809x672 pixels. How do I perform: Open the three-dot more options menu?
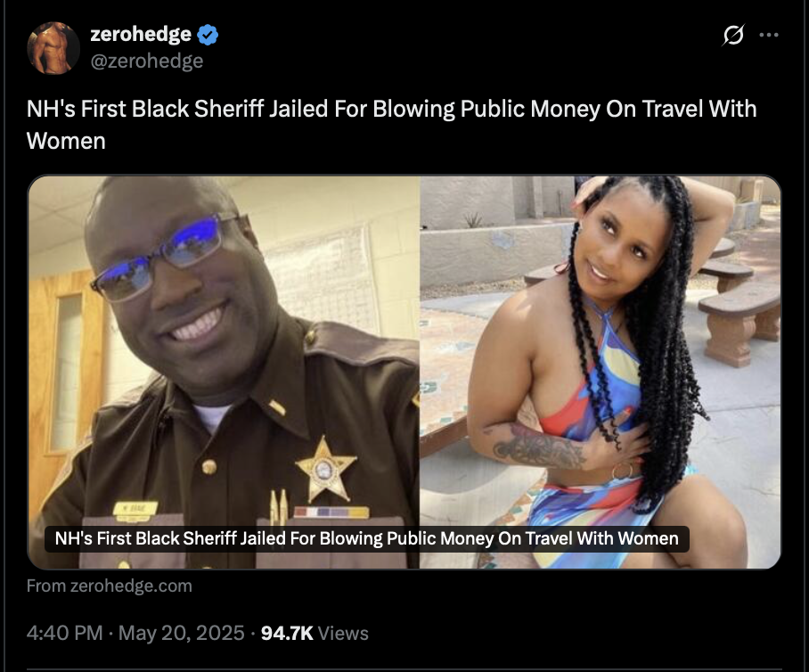tap(769, 35)
